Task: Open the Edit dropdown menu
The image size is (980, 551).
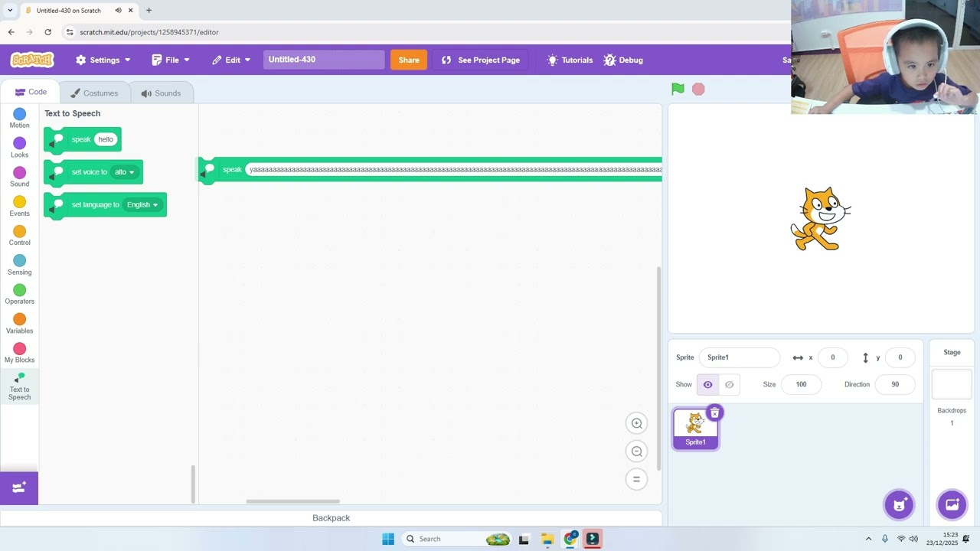Action: point(231,60)
